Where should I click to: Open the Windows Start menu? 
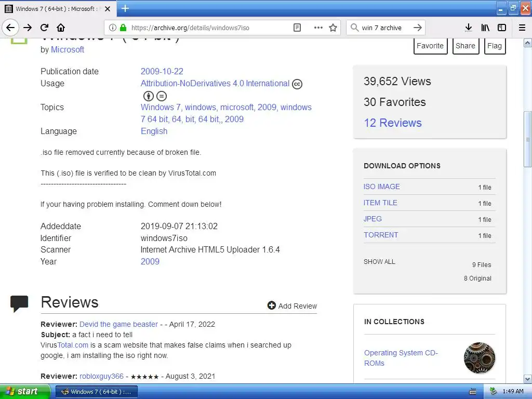coord(24,391)
